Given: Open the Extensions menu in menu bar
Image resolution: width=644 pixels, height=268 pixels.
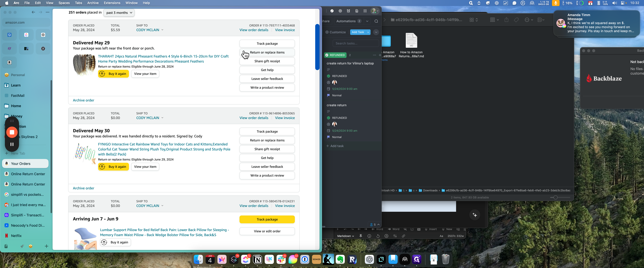Looking at the screenshot, I should click(112, 3).
